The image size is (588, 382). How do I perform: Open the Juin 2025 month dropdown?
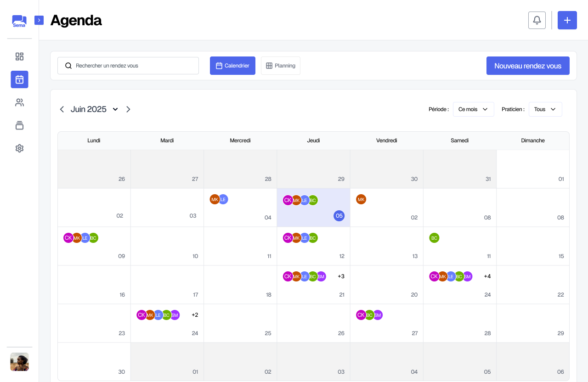coord(115,109)
